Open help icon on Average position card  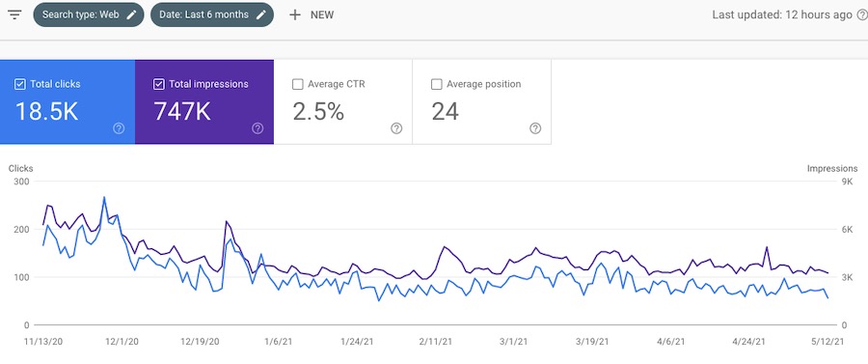tap(534, 128)
